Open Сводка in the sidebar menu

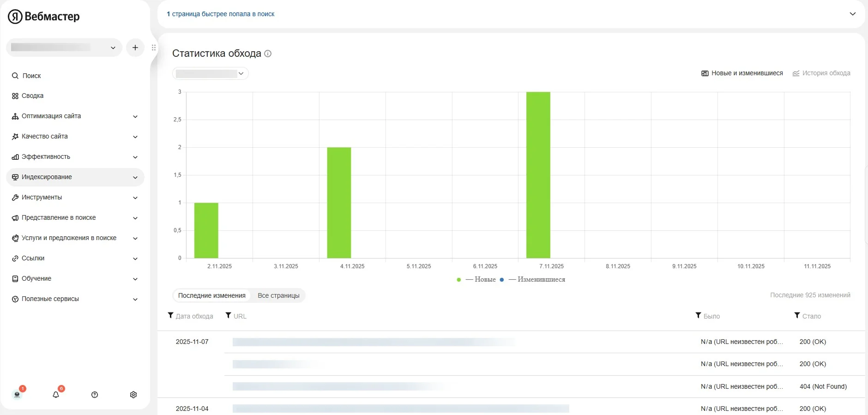click(x=32, y=96)
